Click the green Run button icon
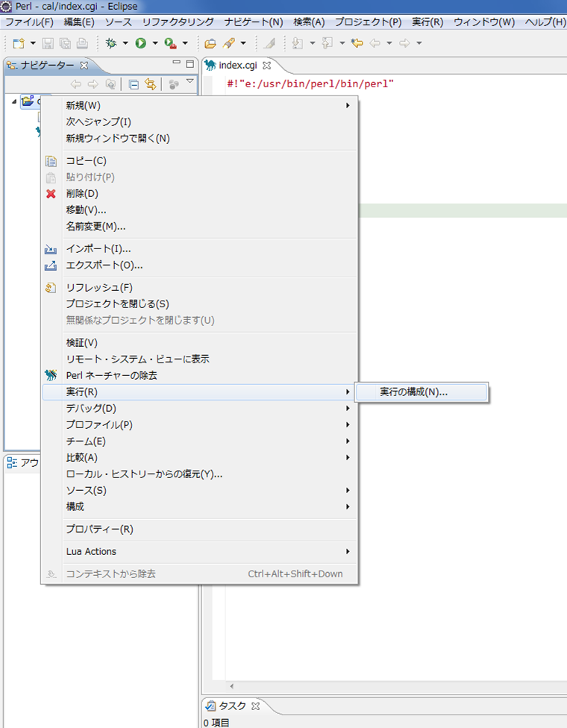The height and width of the screenshot is (728, 567). (x=141, y=44)
